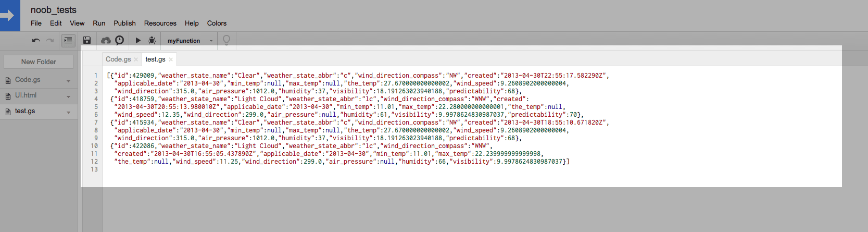868x232 pixels.
Task: Click the empty line 13 in editor
Action: pos(472,169)
